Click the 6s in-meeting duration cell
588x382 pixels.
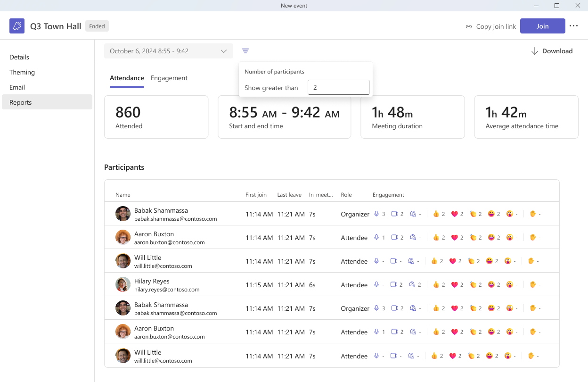pos(312,285)
